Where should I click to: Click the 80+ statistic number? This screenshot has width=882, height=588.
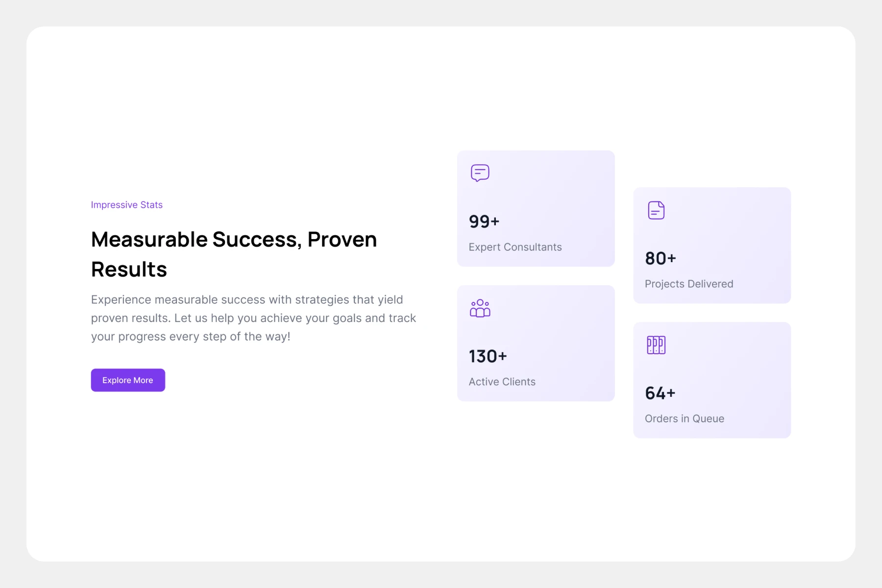point(660,258)
